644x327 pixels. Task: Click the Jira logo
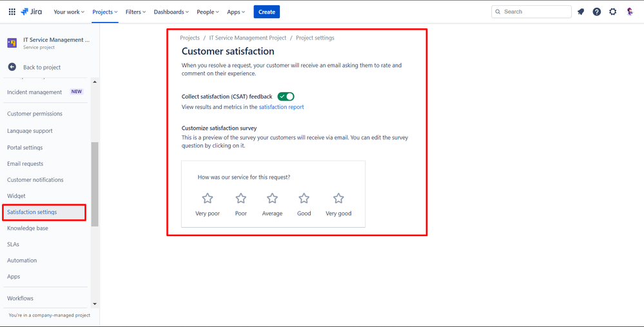31,12
